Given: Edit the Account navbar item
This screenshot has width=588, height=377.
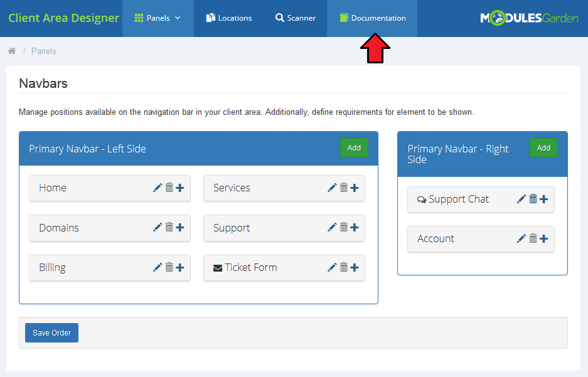Looking at the screenshot, I should (x=521, y=238).
